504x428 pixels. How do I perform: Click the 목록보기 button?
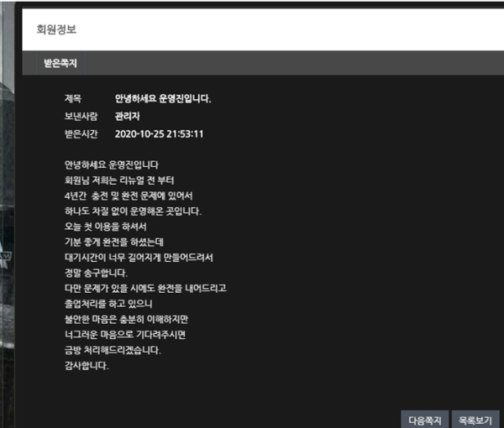475,417
